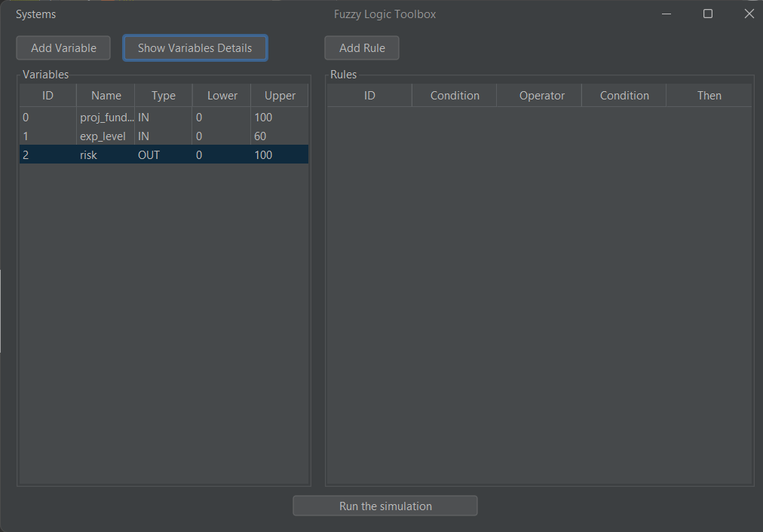The image size is (763, 532).
Task: Click the Fuzzy Logic Toolbox title bar
Action: pyautogui.click(x=385, y=14)
